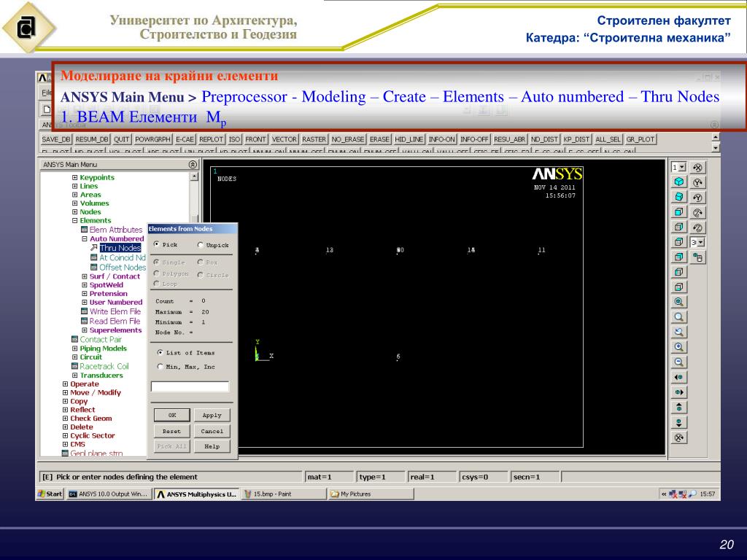Click the zoom in magnifier icon
Image resolution: width=747 pixels, height=560 pixels.
679,347
